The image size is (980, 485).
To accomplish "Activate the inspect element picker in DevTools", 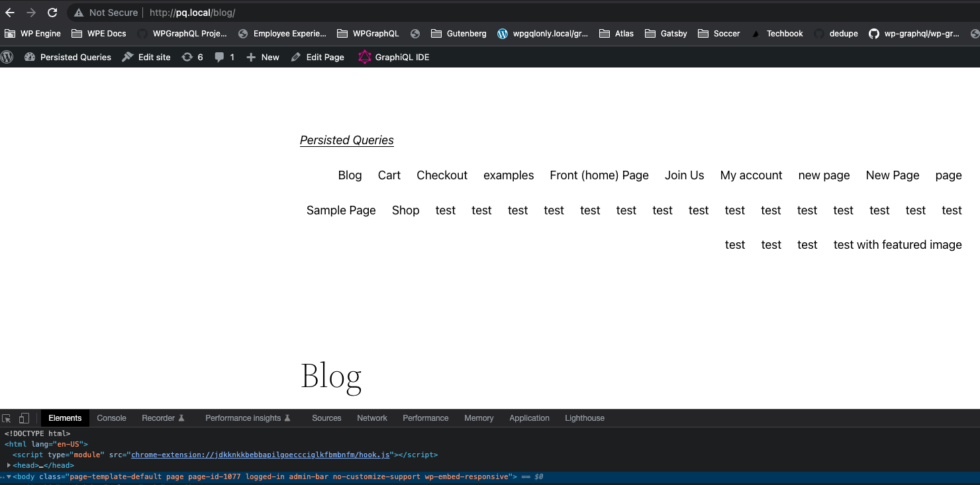I will [x=7, y=418].
